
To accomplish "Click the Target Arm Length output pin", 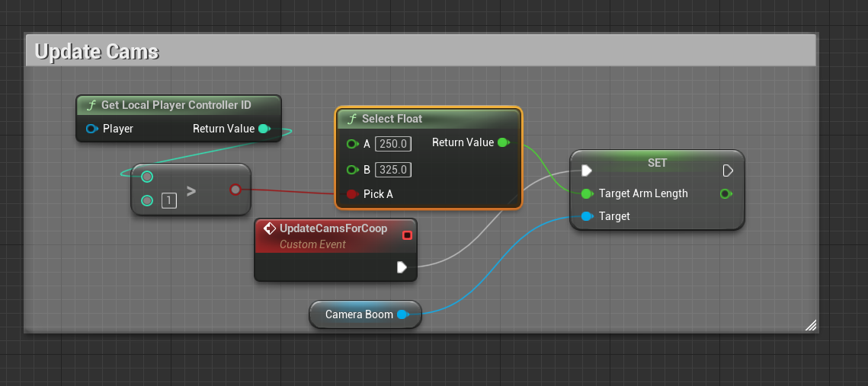I will (725, 193).
